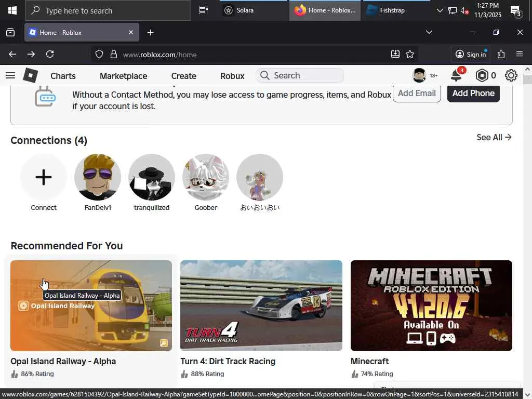532x399 pixels.
Task: Open the おいおいおい connection avatar
Action: [x=260, y=177]
